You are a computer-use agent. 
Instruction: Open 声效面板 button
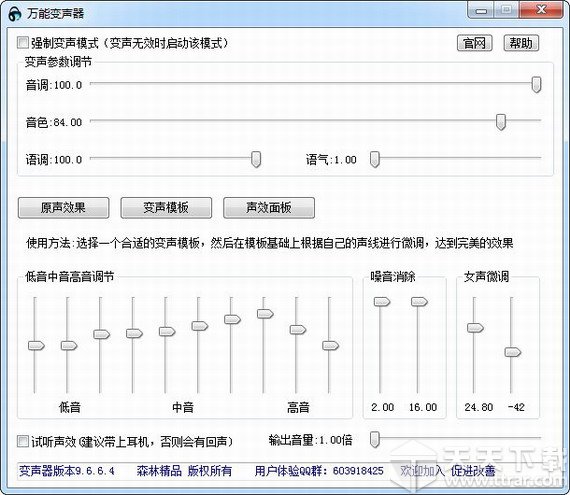(x=269, y=208)
